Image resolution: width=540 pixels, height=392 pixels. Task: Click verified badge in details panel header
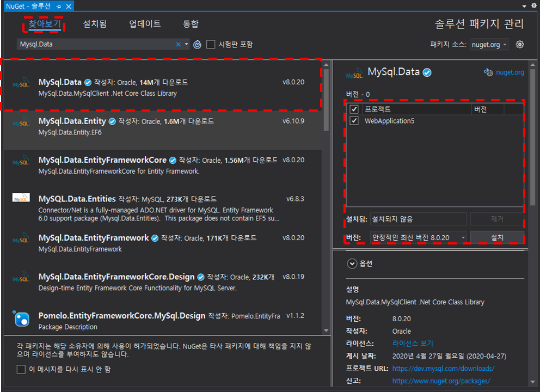click(x=427, y=72)
